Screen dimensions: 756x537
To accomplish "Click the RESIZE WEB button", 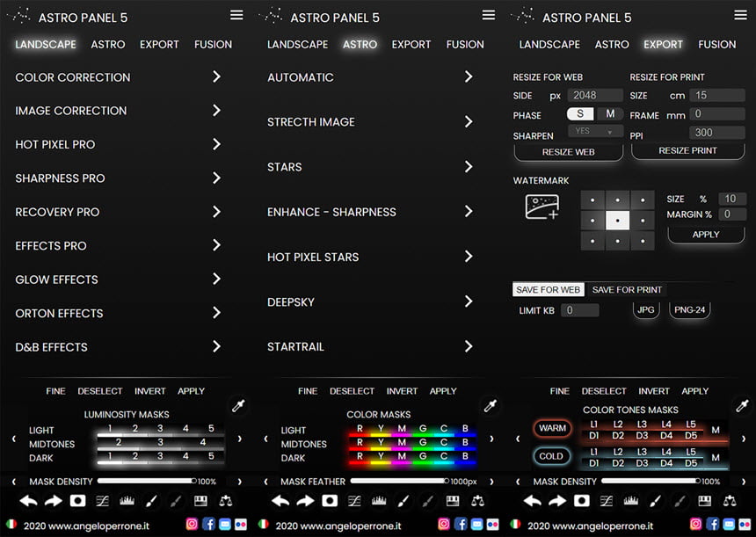I will click(569, 152).
